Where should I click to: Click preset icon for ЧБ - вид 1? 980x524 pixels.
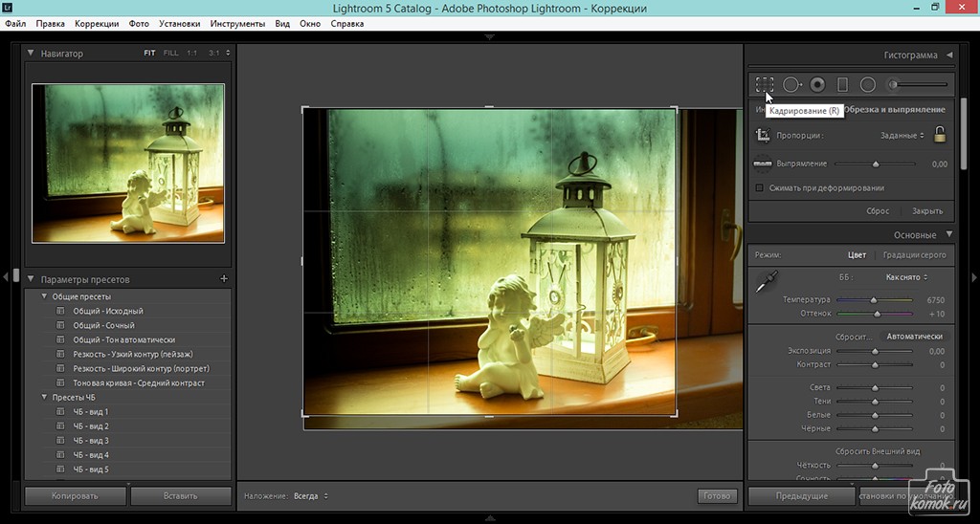point(60,411)
